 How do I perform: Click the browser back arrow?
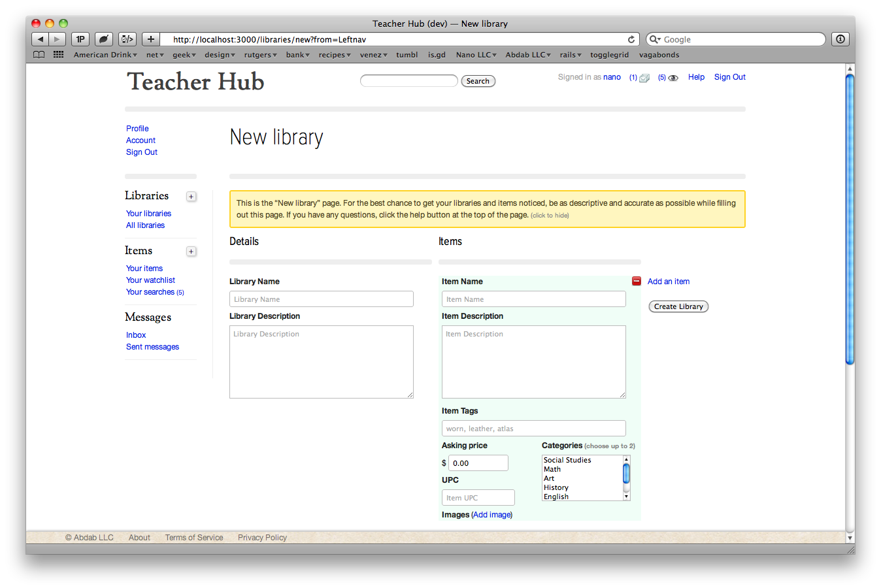(40, 39)
